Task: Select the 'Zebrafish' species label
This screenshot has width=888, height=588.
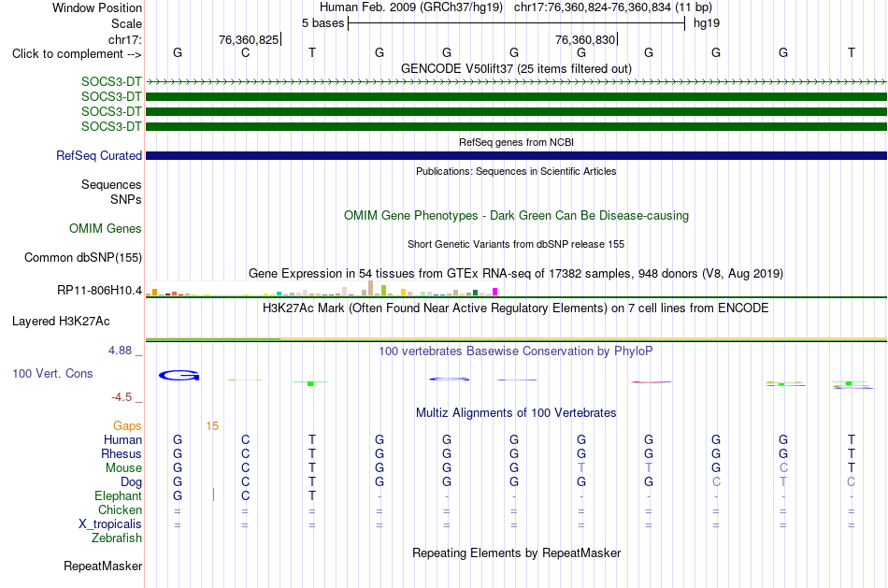Action: click(117, 538)
